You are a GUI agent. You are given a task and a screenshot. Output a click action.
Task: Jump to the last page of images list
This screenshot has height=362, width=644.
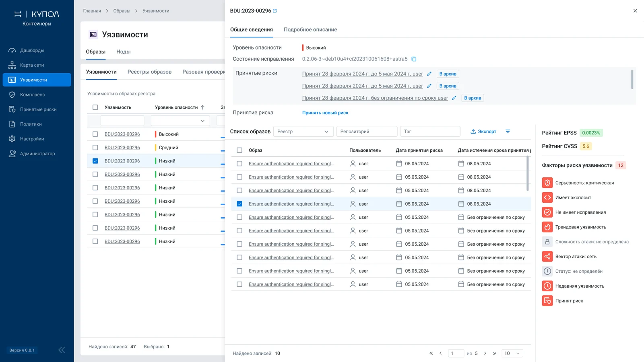(x=495, y=354)
